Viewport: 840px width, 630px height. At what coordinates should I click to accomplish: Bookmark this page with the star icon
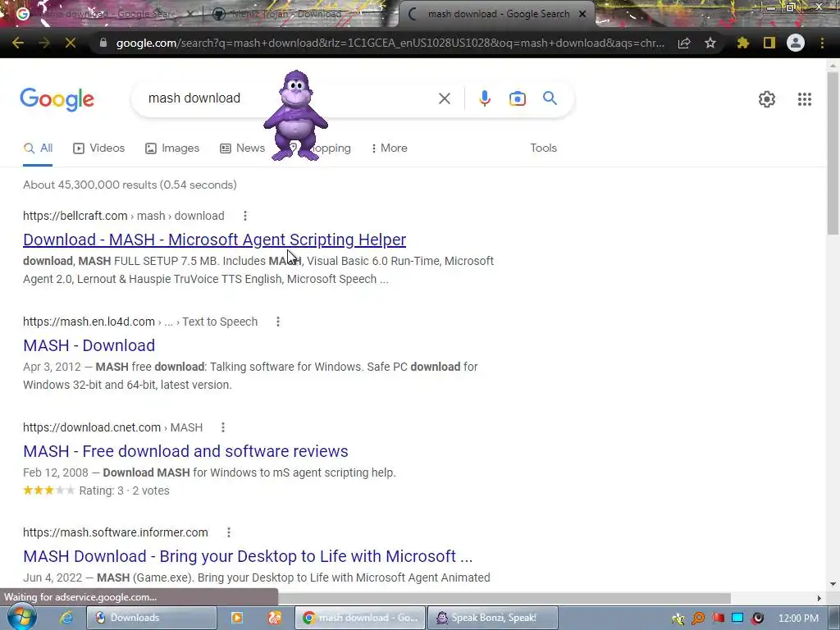tap(710, 43)
